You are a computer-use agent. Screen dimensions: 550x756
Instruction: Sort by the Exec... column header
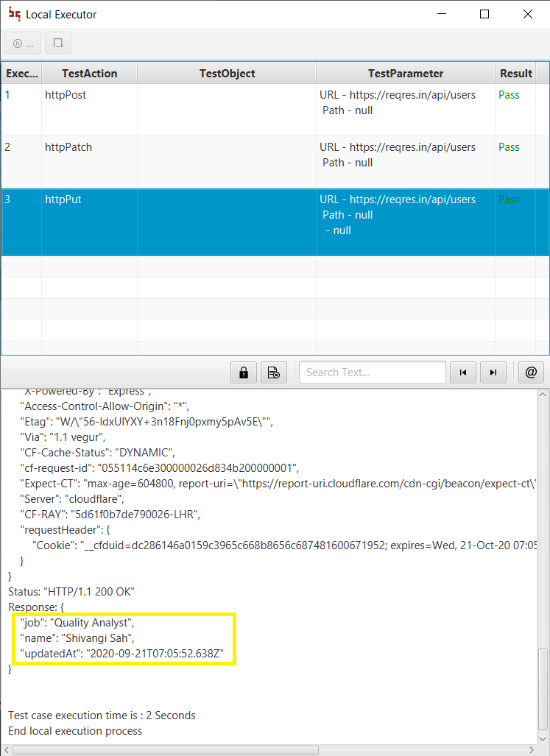(21, 74)
